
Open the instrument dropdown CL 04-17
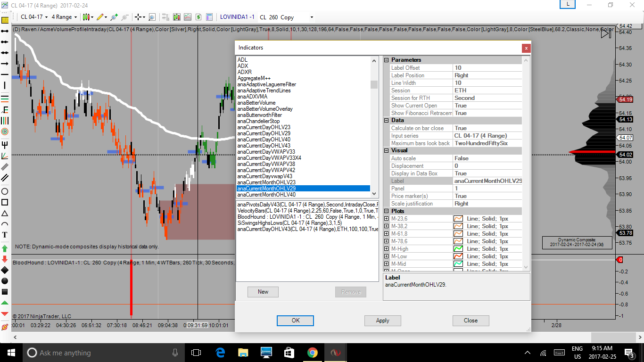pos(34,17)
